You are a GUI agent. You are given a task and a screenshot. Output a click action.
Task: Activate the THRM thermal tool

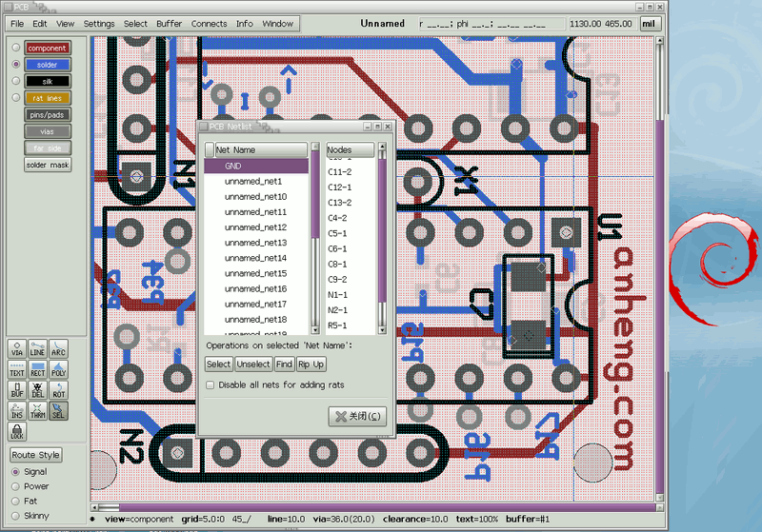(x=38, y=412)
